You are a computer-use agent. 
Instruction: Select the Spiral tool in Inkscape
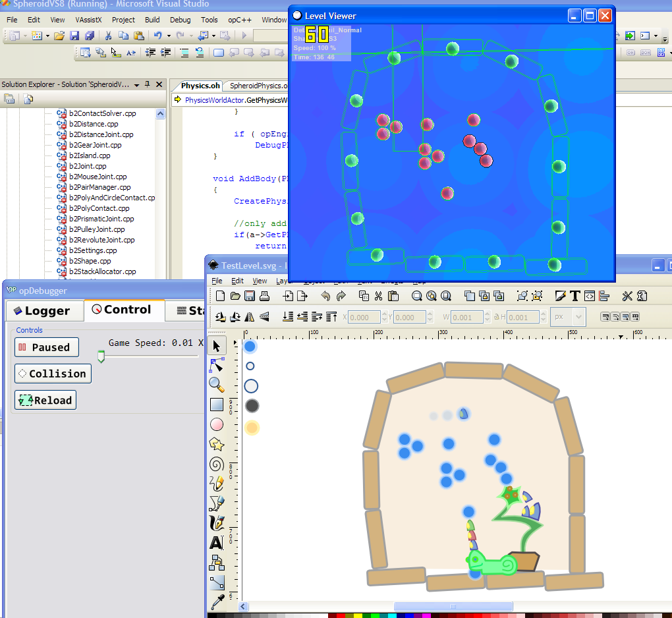(x=217, y=464)
